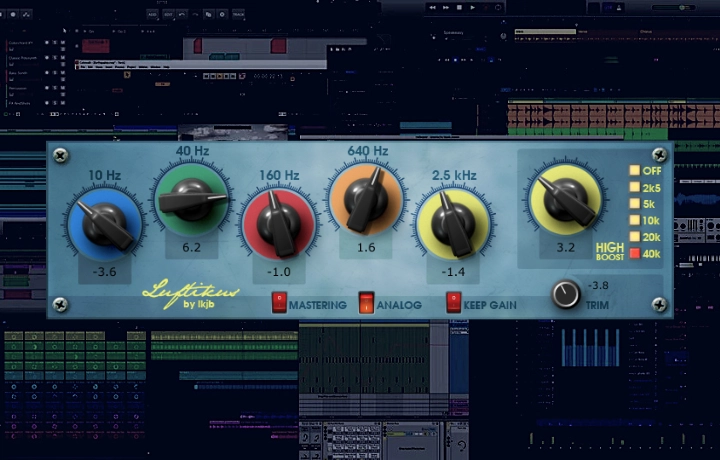The image size is (720, 460).
Task: Click the ADD button in background DAW toolbar
Action: pos(152,14)
